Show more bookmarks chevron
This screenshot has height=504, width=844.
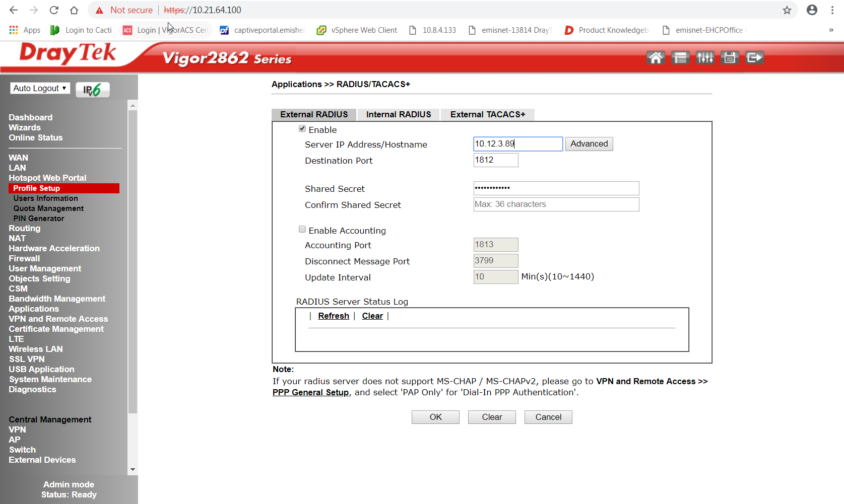(831, 30)
